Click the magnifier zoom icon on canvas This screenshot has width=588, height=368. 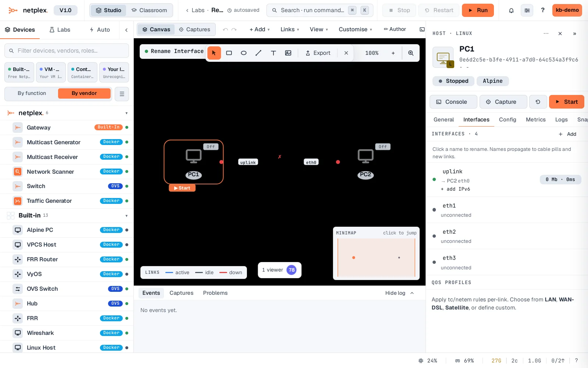(411, 53)
